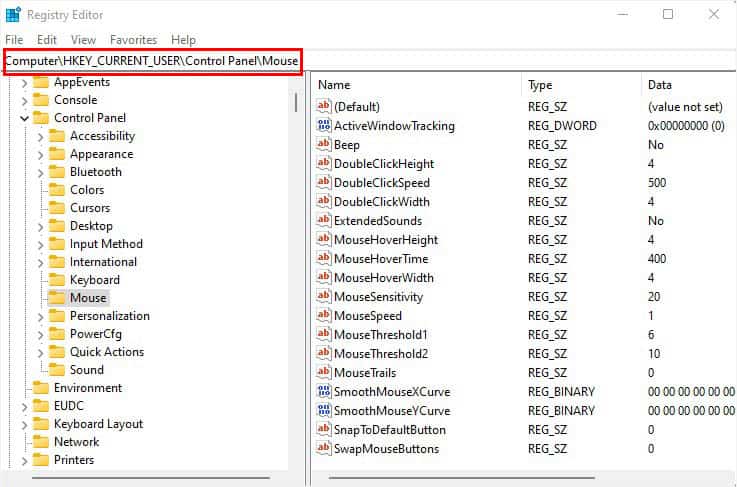Click the ActiveWindowTracking DWORD icon
The width and height of the screenshot is (737, 487).
pyautogui.click(x=324, y=126)
